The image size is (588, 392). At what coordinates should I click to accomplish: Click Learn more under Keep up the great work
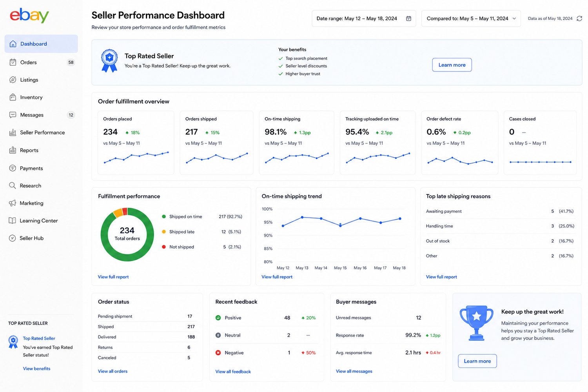(477, 361)
